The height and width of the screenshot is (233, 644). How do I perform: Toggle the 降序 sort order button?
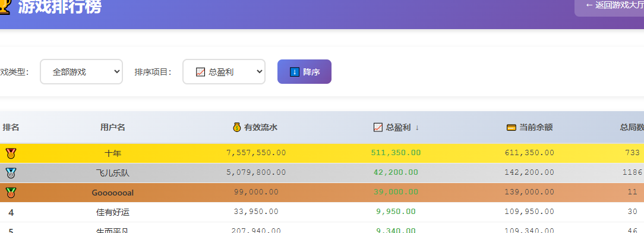coord(304,72)
